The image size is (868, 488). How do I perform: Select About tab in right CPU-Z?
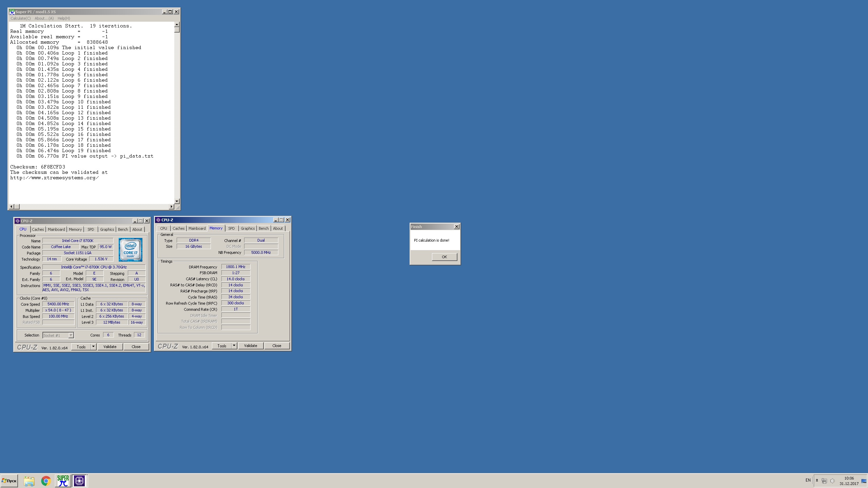(278, 228)
